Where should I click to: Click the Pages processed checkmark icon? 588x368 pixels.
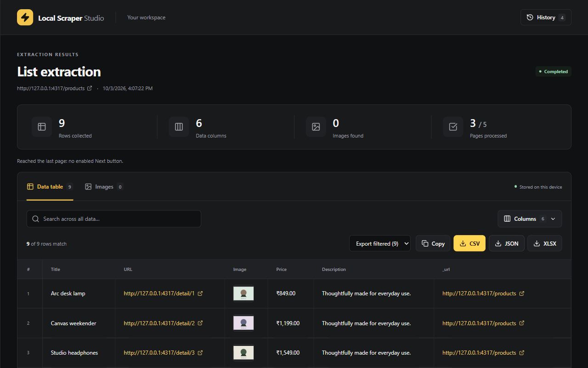453,126
